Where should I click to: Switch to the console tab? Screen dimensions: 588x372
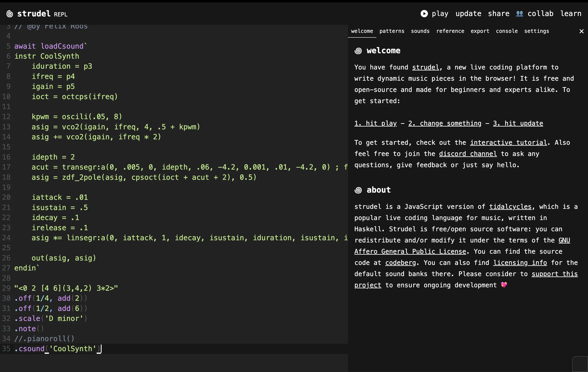[507, 31]
